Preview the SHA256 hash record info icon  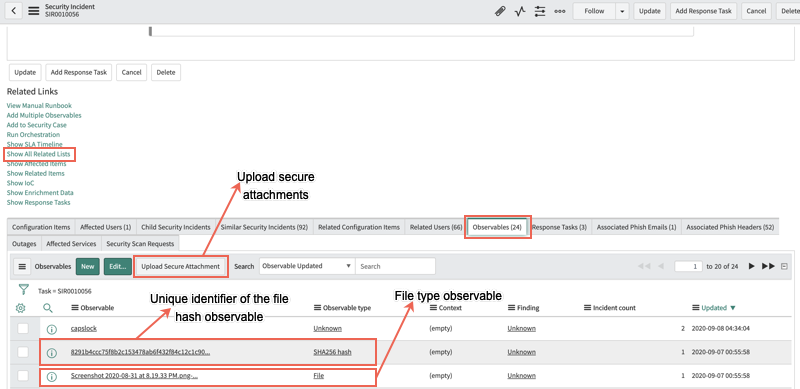(51, 352)
